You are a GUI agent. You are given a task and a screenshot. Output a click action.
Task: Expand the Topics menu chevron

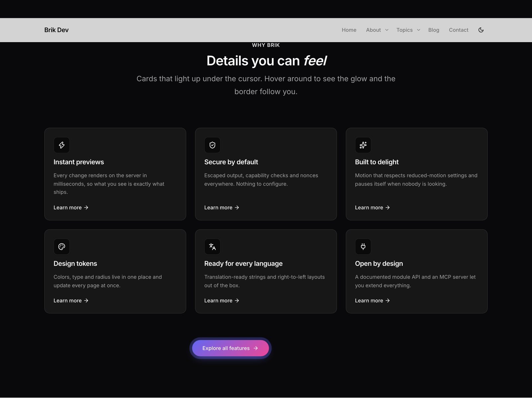click(x=419, y=30)
